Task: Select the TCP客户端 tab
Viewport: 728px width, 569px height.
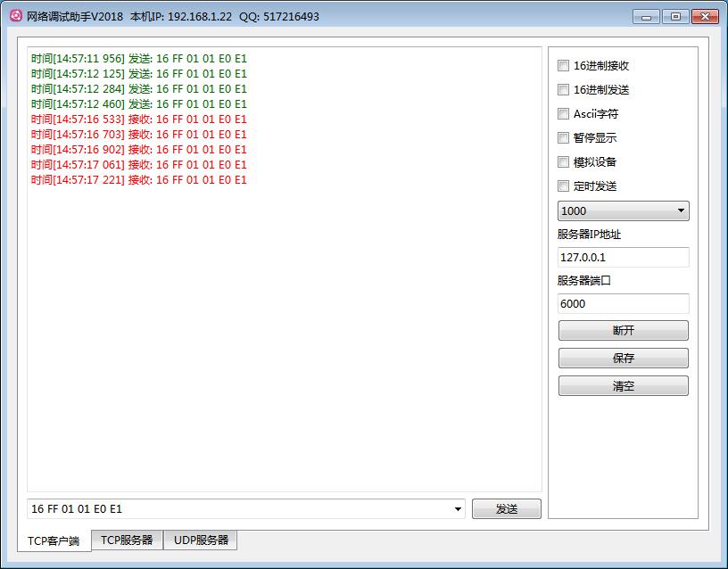Action: click(54, 541)
